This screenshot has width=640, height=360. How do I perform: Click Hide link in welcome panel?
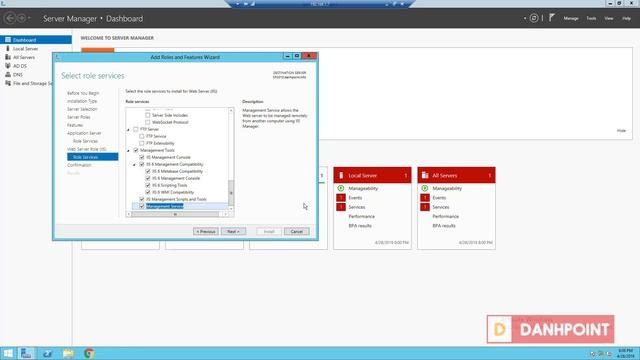621,131
